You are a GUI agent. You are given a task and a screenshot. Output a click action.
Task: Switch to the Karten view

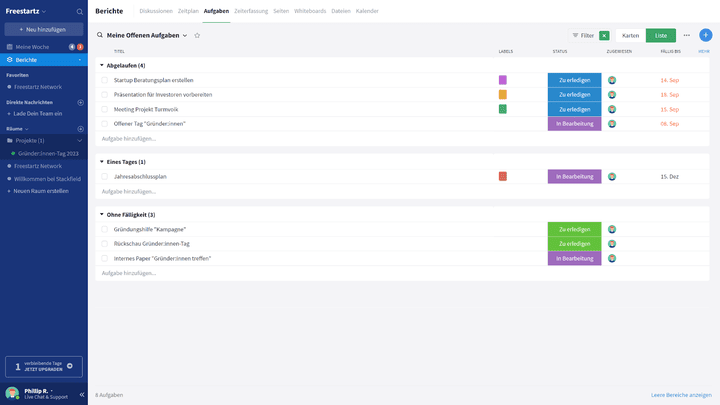(630, 35)
